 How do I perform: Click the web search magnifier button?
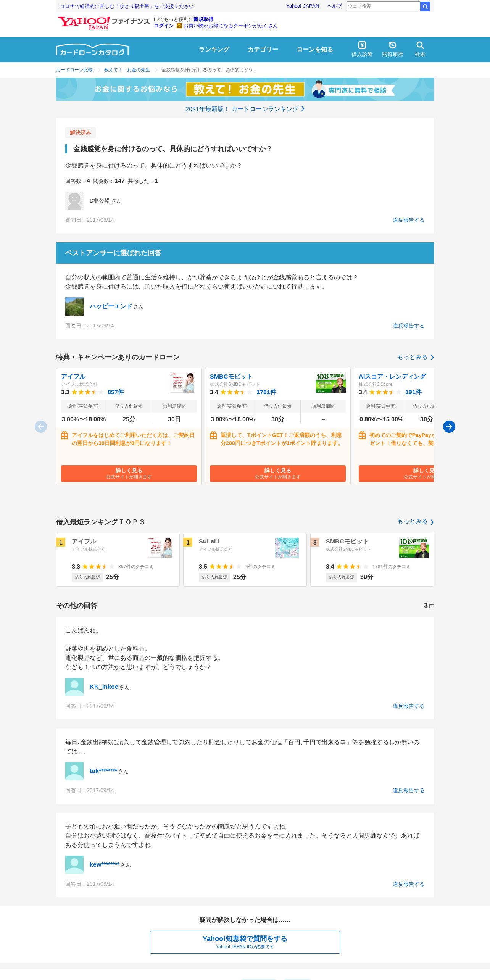425,6
